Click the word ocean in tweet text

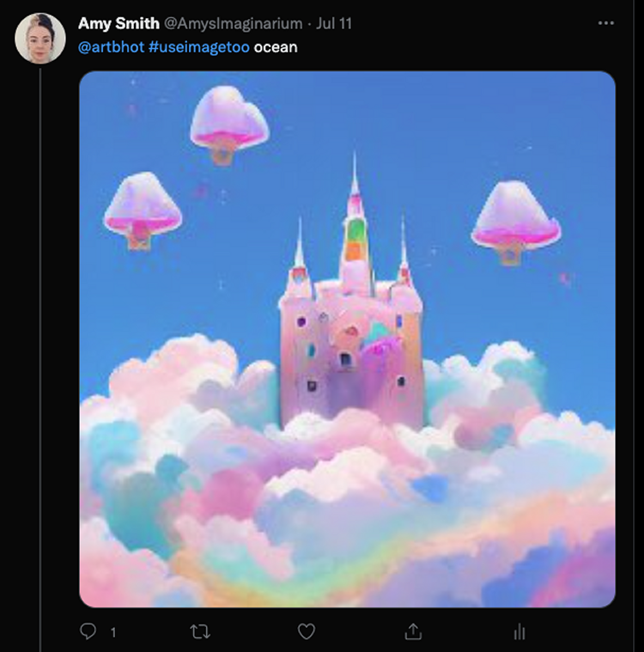(x=276, y=47)
